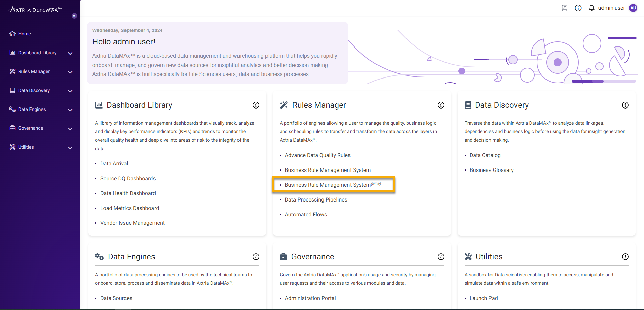Show info for Data Engines card
Screen dimensions: 644x310
[256, 257]
